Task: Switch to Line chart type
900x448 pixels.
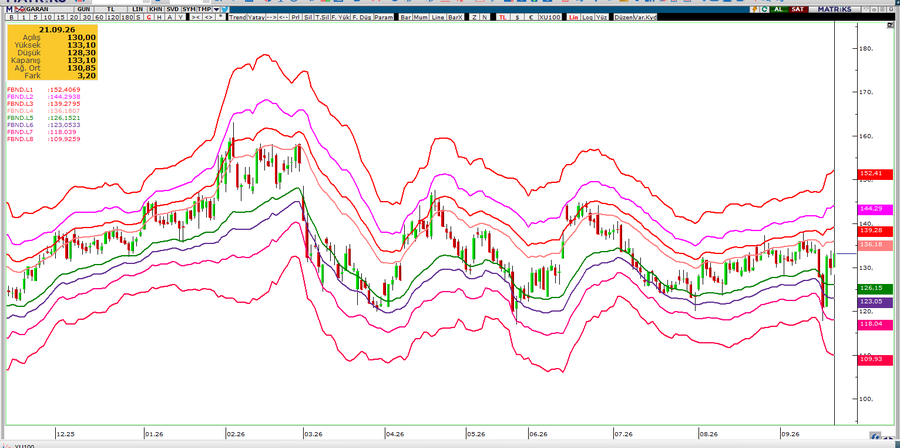Action: (x=438, y=17)
